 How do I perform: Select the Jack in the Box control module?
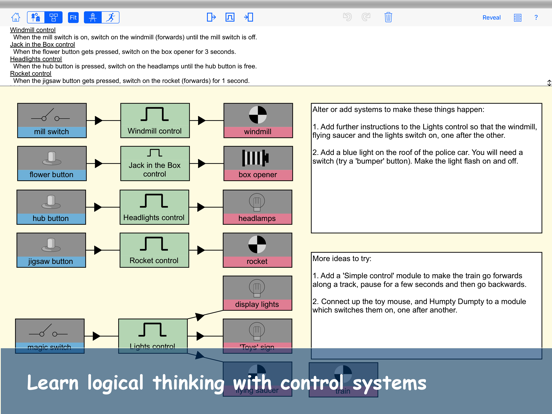pos(155,164)
